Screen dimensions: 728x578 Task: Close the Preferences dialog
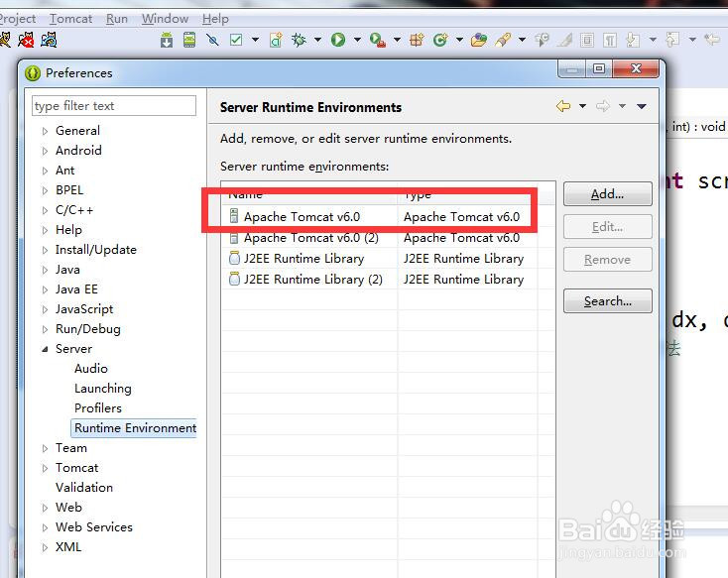pyautogui.click(x=636, y=68)
